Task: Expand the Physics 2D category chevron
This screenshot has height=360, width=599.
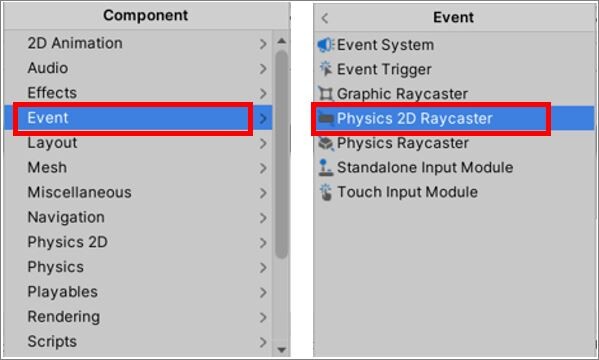Action: [263, 243]
